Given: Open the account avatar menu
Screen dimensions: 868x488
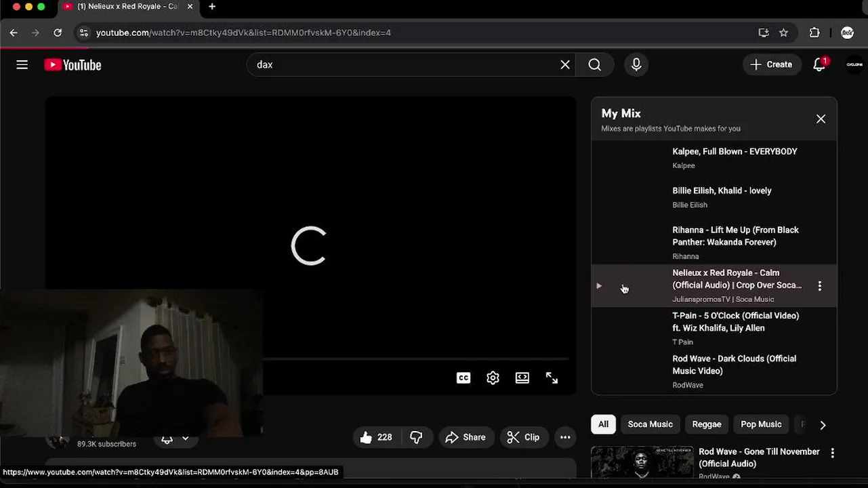Looking at the screenshot, I should [854, 64].
